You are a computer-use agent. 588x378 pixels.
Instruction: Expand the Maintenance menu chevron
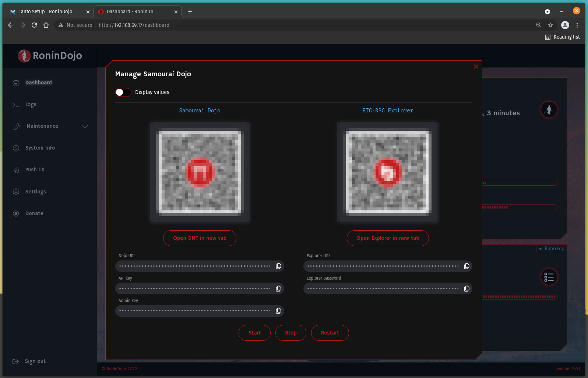coord(85,126)
